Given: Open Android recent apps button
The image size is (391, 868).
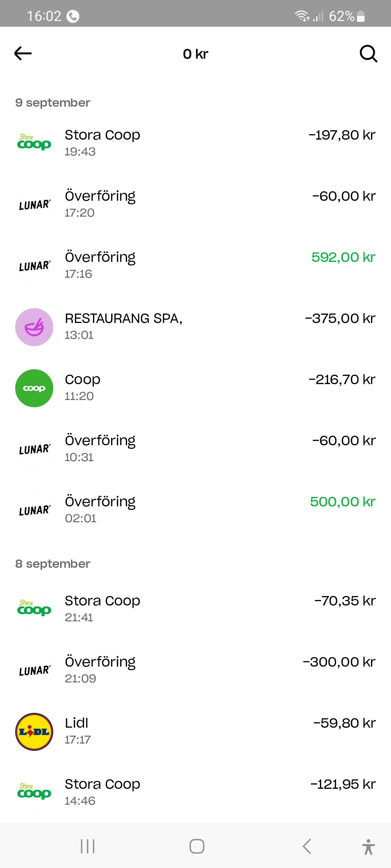Looking at the screenshot, I should pos(88,846).
